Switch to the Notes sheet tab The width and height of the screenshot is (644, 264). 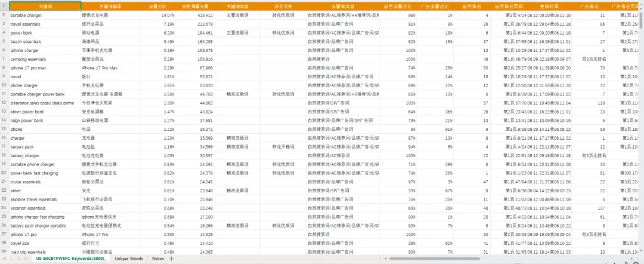coord(157,259)
